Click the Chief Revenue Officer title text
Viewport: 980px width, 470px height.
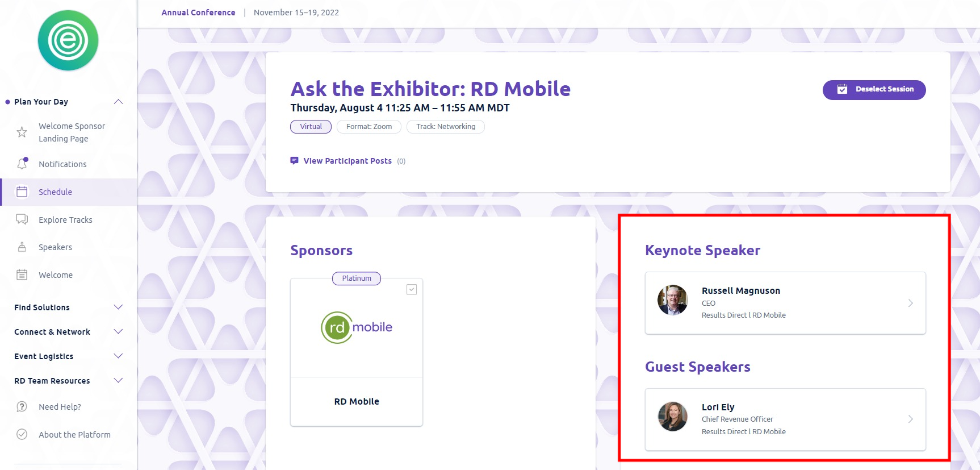coord(737,419)
